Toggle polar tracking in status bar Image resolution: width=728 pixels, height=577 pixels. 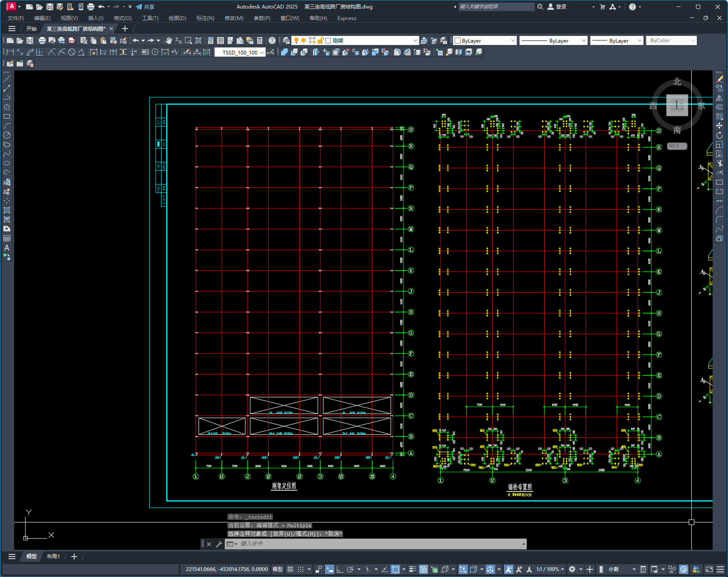(x=350, y=569)
